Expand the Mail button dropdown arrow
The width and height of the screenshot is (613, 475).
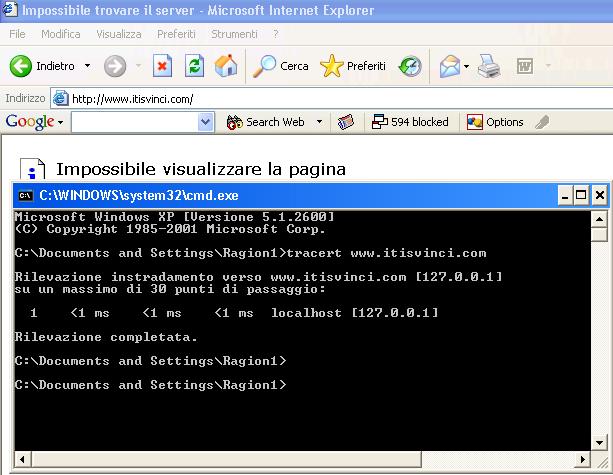(x=466, y=66)
